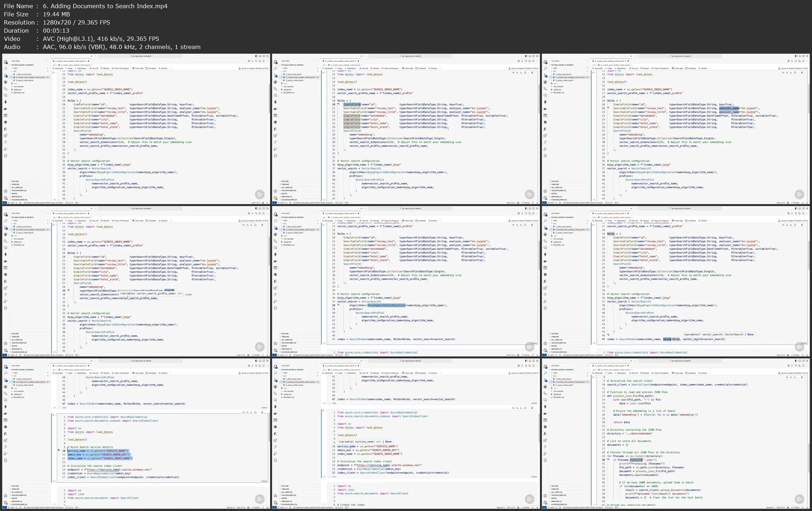Open Extensions icon in top-left frame's activity bar
Viewport: 812px width, 511px height.
(6, 136)
